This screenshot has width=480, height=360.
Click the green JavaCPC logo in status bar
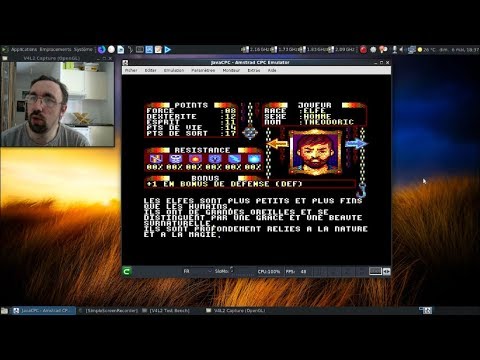[127, 271]
